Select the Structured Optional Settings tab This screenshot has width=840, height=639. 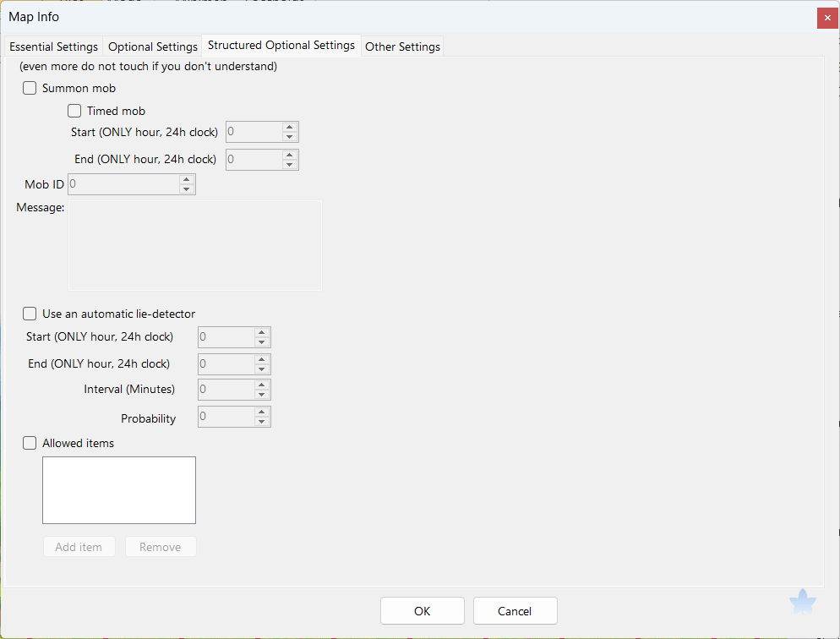pos(281,46)
